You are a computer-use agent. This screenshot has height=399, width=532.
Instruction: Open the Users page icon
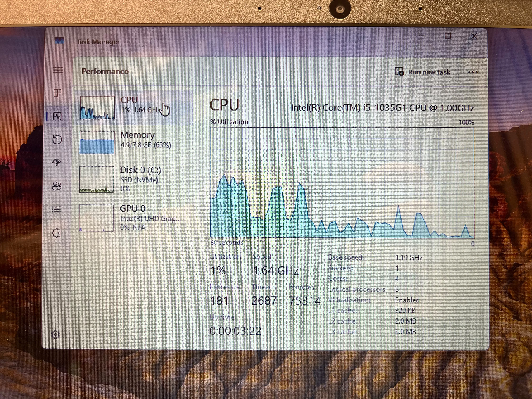(57, 186)
